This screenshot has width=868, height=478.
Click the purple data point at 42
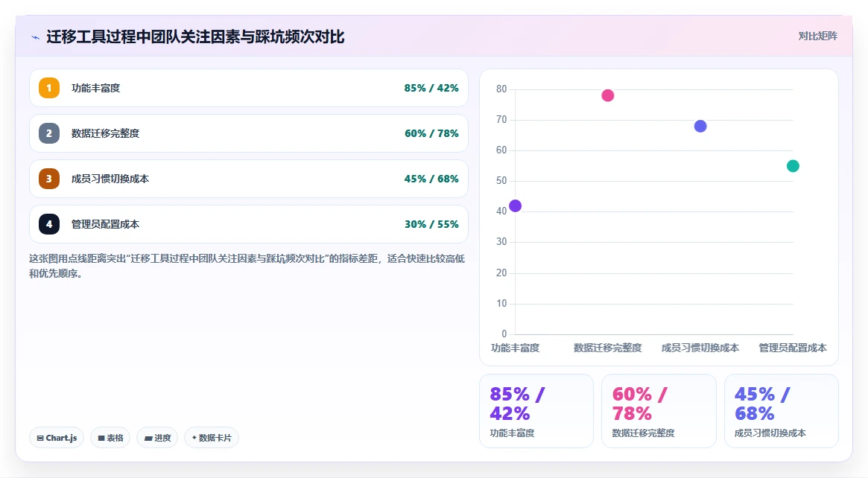coord(516,205)
